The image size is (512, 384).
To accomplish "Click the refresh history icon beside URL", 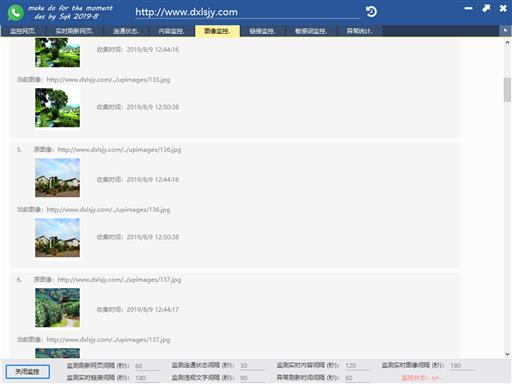I will 371,12.
